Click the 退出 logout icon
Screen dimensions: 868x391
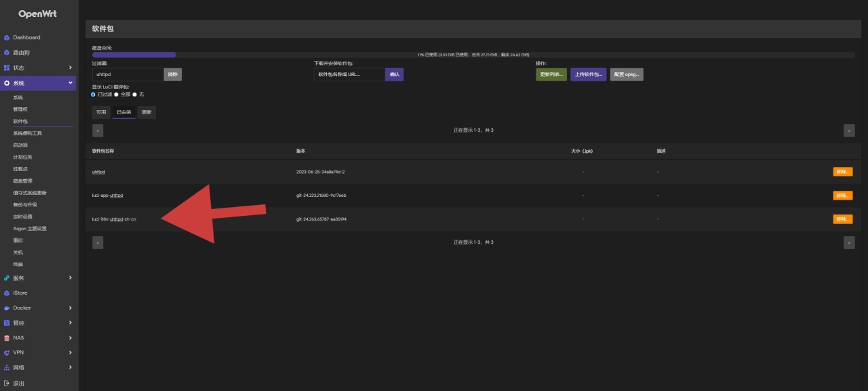(7, 383)
